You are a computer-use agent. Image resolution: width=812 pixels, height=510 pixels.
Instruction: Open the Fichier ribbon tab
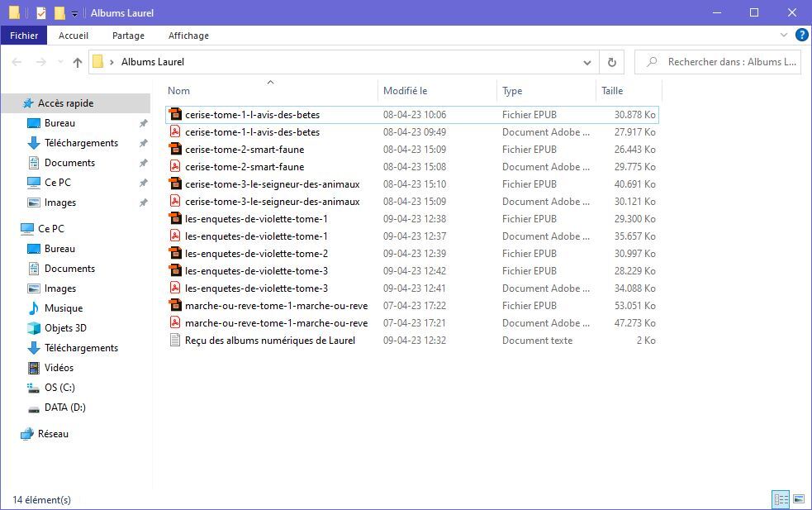pos(24,36)
